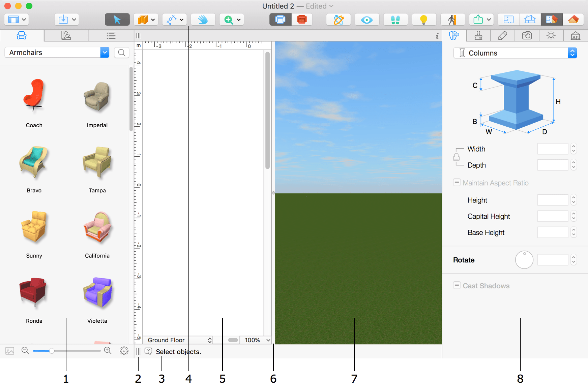Turn on the light bulb toolbar icon
This screenshot has width=588, height=383.
[x=424, y=20]
